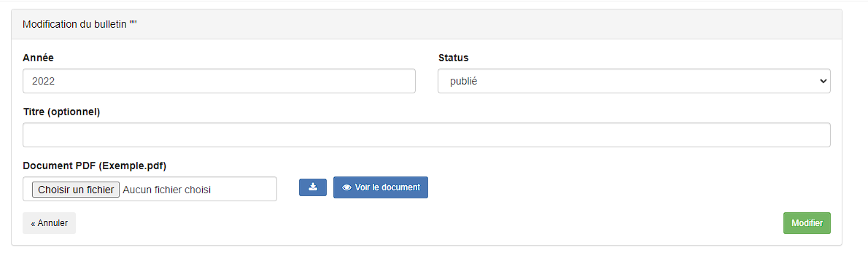
Task: Click the Choisir un fichier button
Action: pos(76,190)
